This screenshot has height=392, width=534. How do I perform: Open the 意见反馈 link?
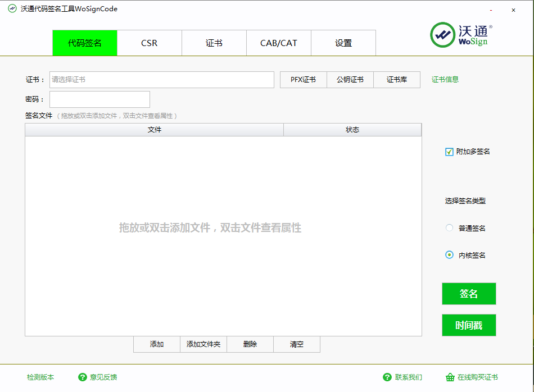tap(103, 377)
